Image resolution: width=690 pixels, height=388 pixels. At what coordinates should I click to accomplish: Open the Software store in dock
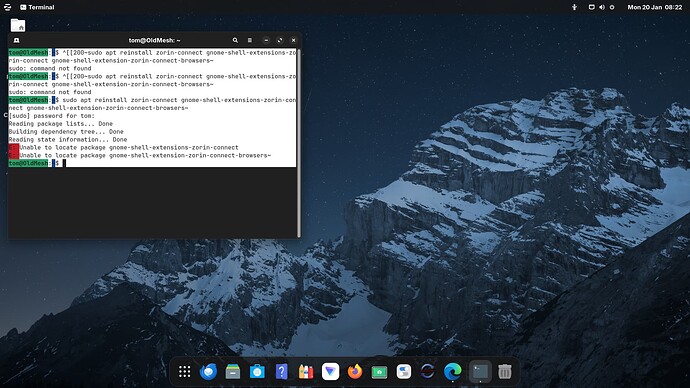257,372
